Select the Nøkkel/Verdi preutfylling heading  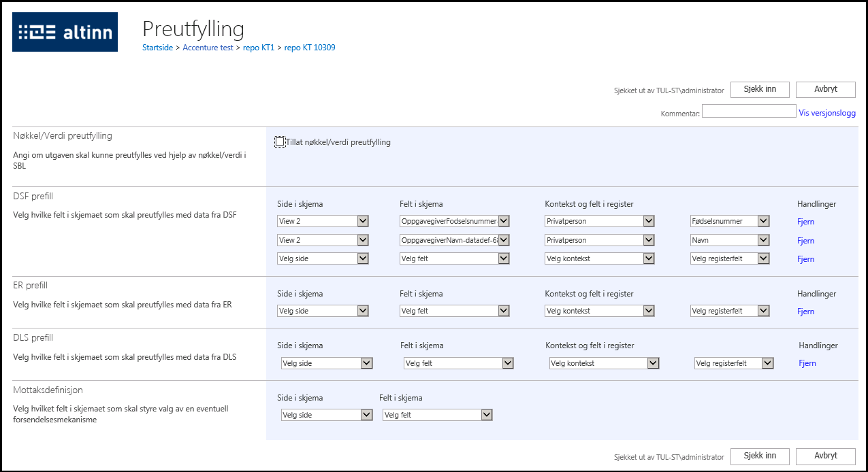(x=63, y=135)
